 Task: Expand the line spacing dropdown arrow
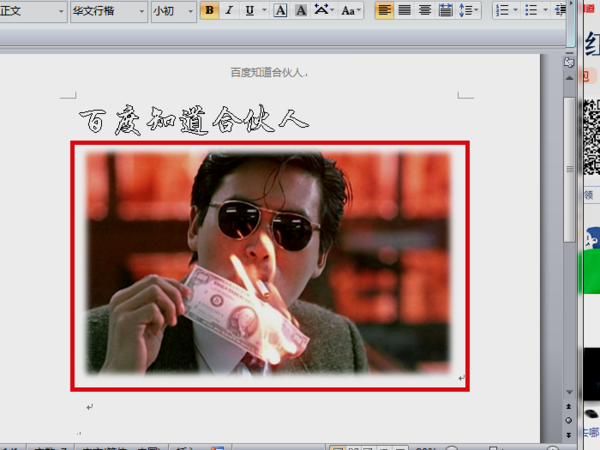pos(476,10)
